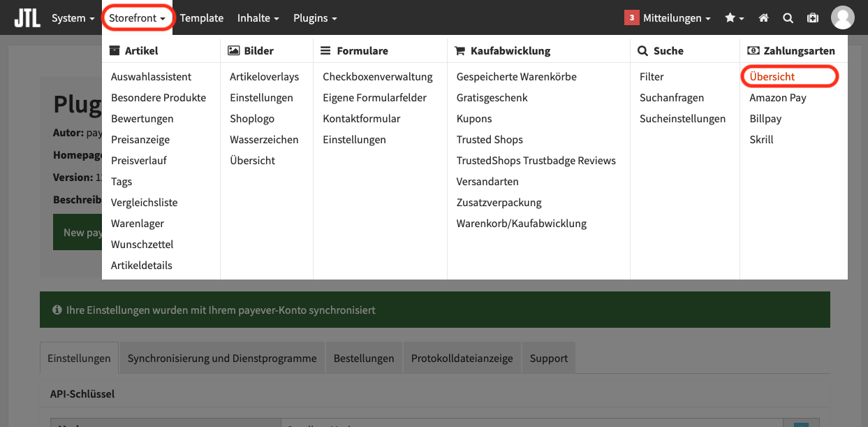Click the first-aid kit icon
This screenshot has height=427, width=868.
tap(813, 18)
